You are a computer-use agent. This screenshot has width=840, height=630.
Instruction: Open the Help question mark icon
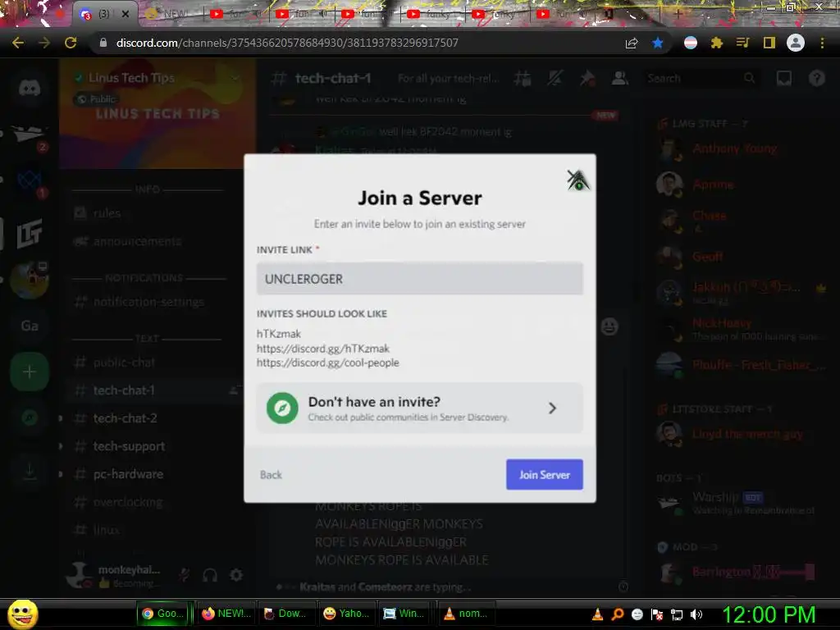coord(816,79)
